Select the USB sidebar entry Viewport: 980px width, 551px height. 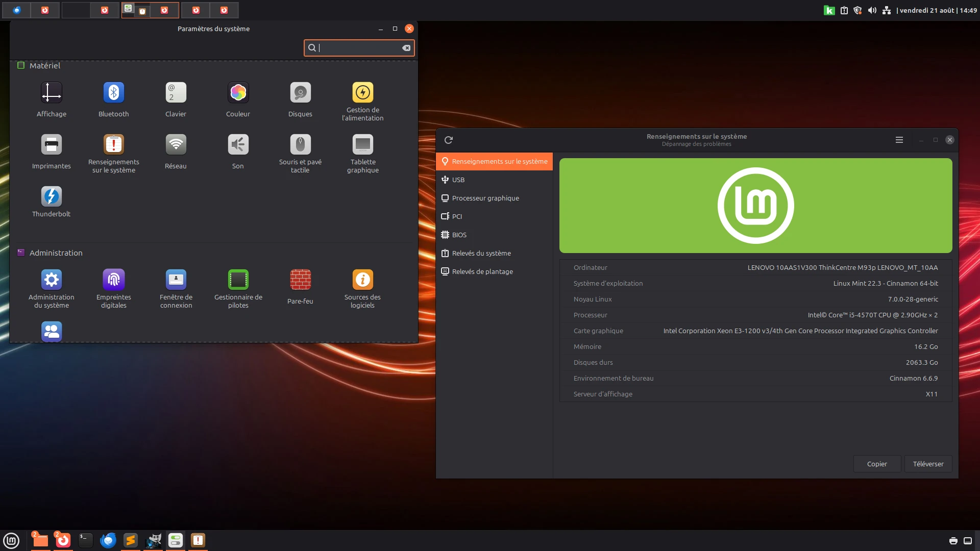click(x=494, y=180)
